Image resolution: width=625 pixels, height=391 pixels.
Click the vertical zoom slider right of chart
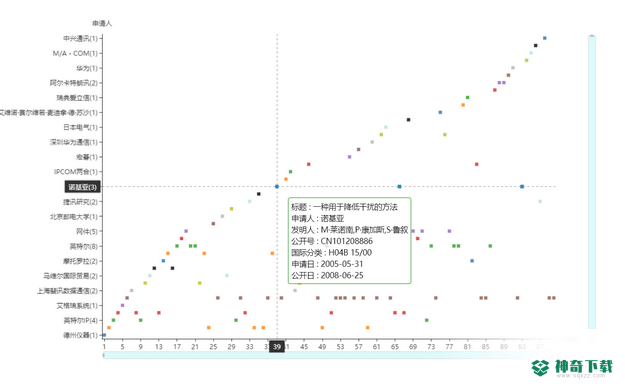point(592,183)
